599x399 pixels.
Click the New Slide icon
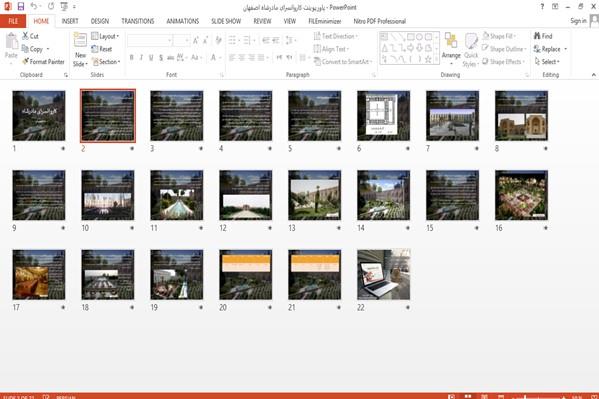pos(80,41)
